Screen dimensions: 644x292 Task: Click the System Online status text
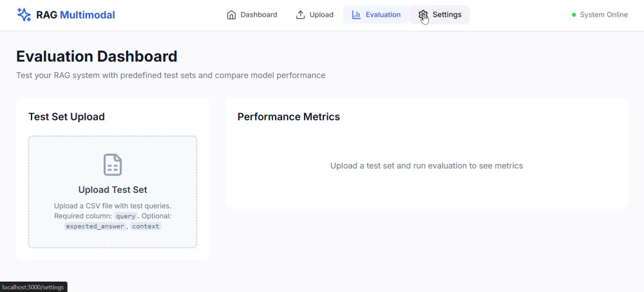point(604,15)
